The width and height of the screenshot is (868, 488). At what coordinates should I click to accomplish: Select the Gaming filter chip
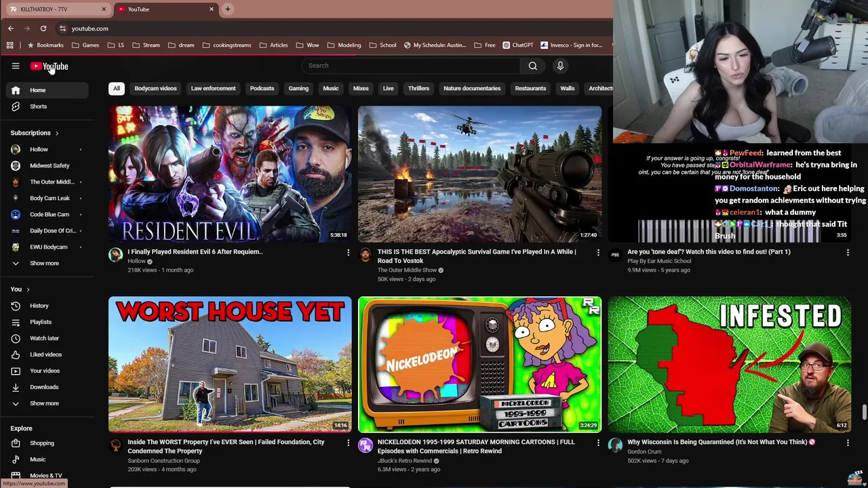298,88
